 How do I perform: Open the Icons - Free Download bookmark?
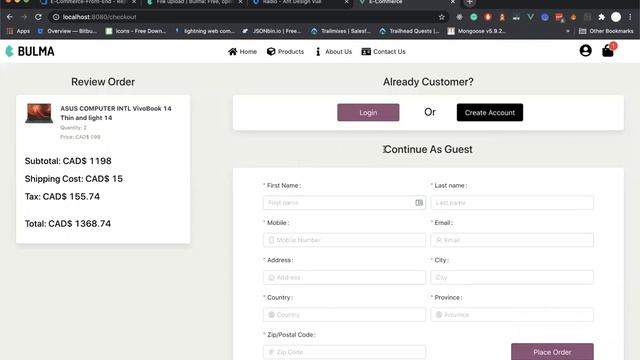click(136, 31)
